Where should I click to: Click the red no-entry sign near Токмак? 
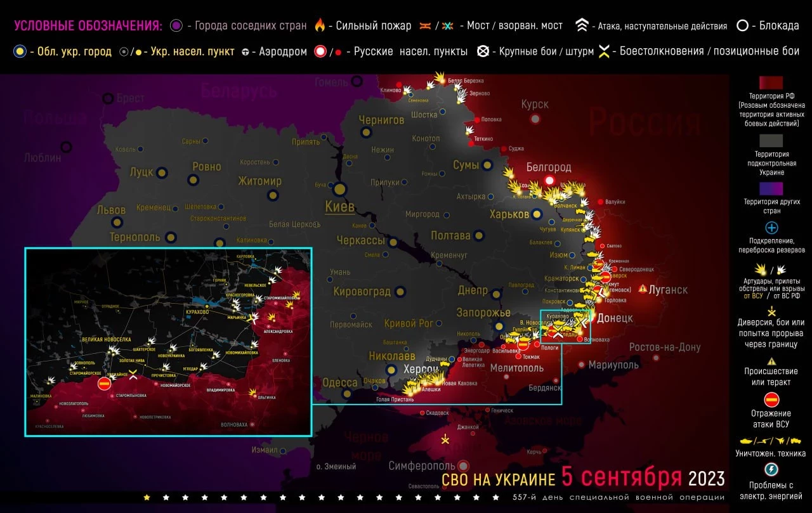point(523,344)
